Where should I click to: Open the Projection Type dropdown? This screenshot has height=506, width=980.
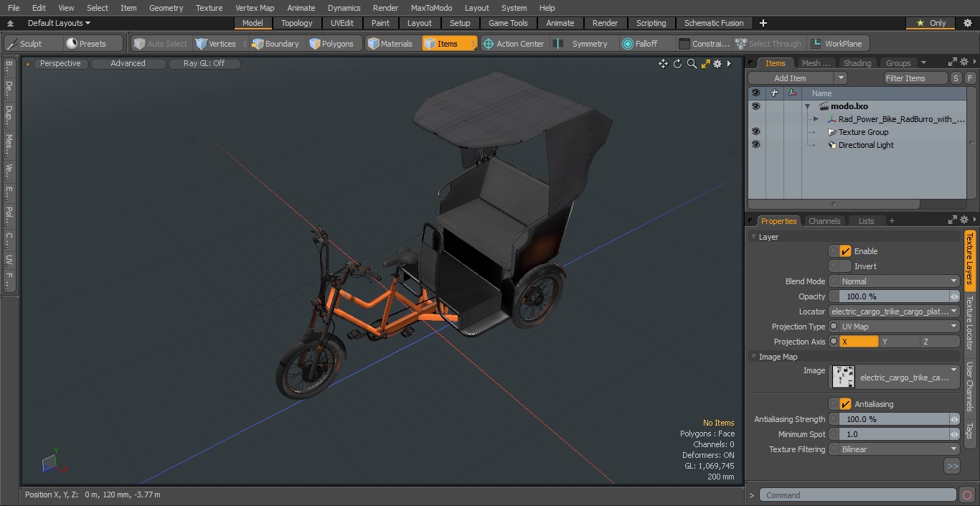(894, 327)
